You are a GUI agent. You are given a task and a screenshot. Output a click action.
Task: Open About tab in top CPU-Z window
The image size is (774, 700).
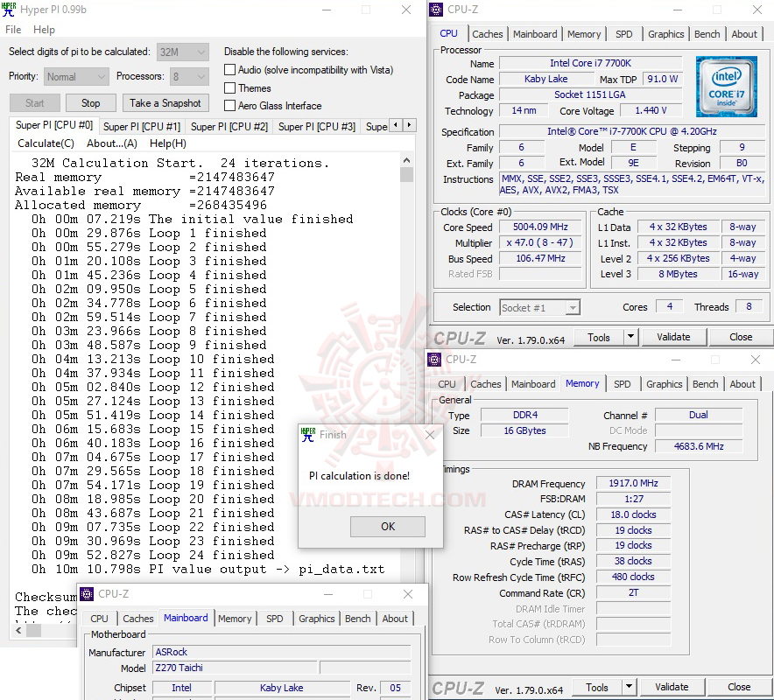[744, 34]
